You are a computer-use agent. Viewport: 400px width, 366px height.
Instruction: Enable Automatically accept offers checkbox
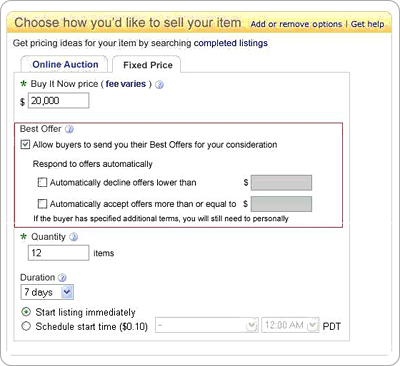pyautogui.click(x=42, y=204)
